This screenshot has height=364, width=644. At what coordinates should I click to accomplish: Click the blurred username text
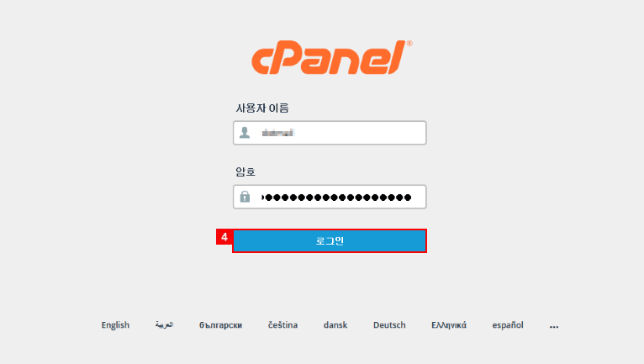(278, 133)
